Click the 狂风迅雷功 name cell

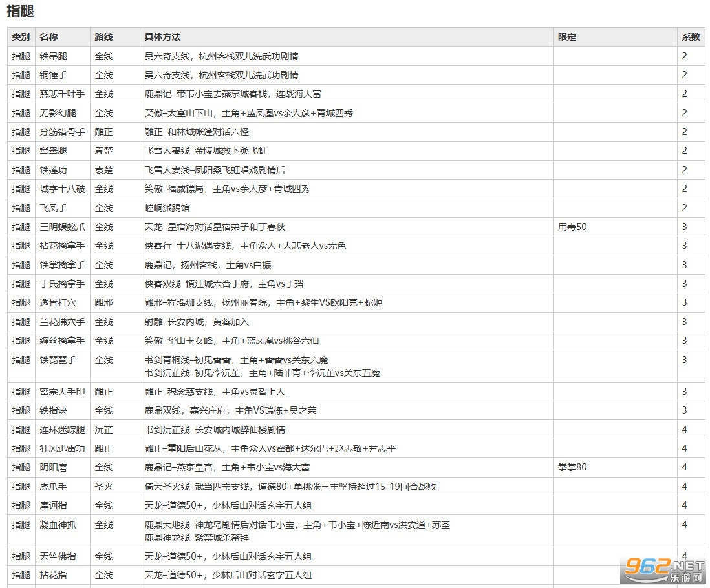(x=63, y=448)
